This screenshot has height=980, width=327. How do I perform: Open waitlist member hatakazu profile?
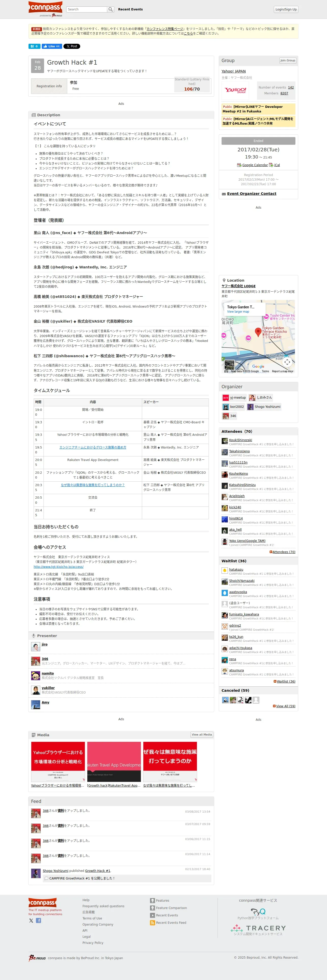point(236,570)
